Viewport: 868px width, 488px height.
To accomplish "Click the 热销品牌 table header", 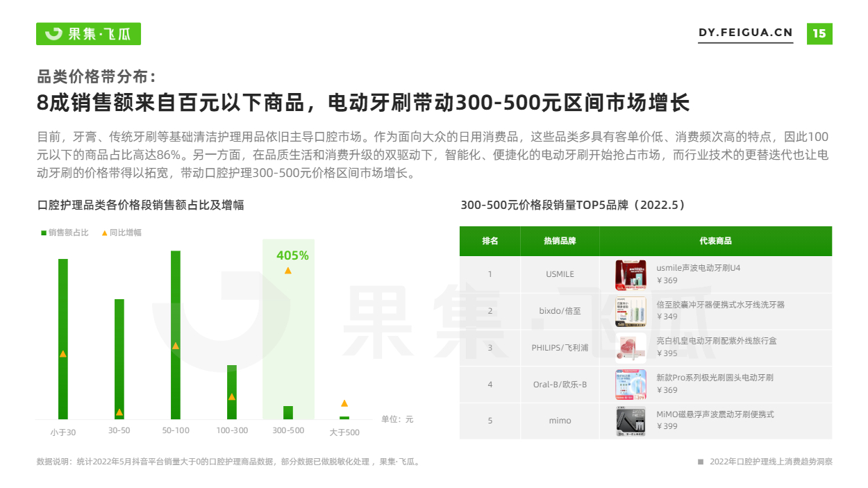I will [560, 241].
